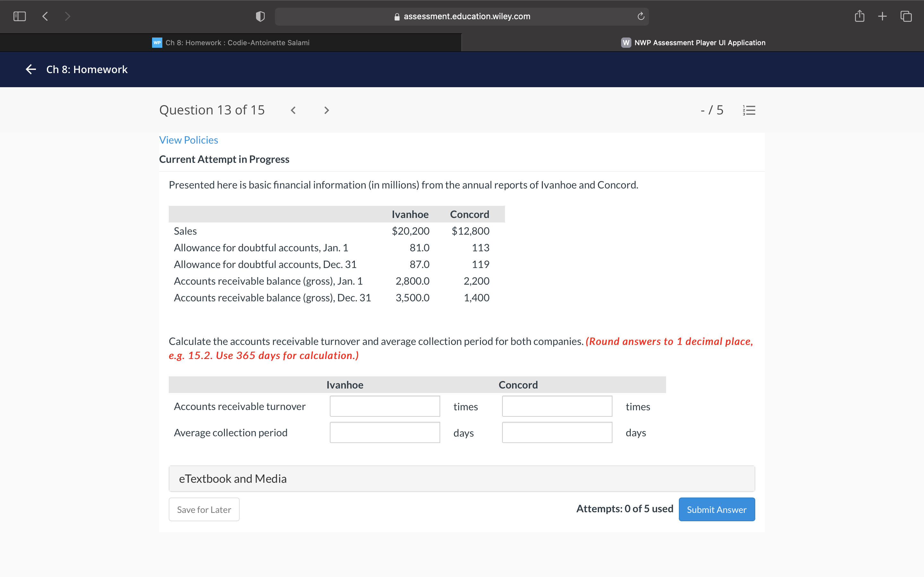Toggle the Safari sidebar icon
Screen dimensions: 924x577
point(20,16)
